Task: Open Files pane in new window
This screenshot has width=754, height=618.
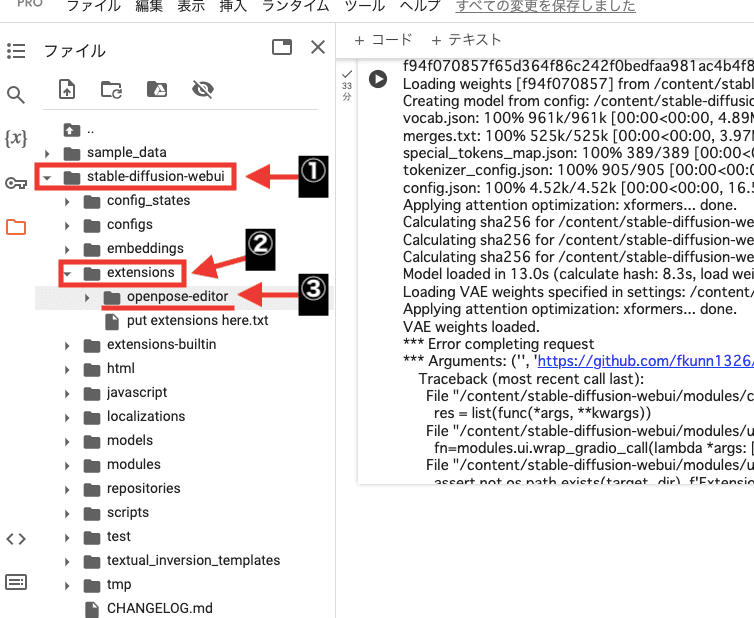Action: (x=282, y=47)
